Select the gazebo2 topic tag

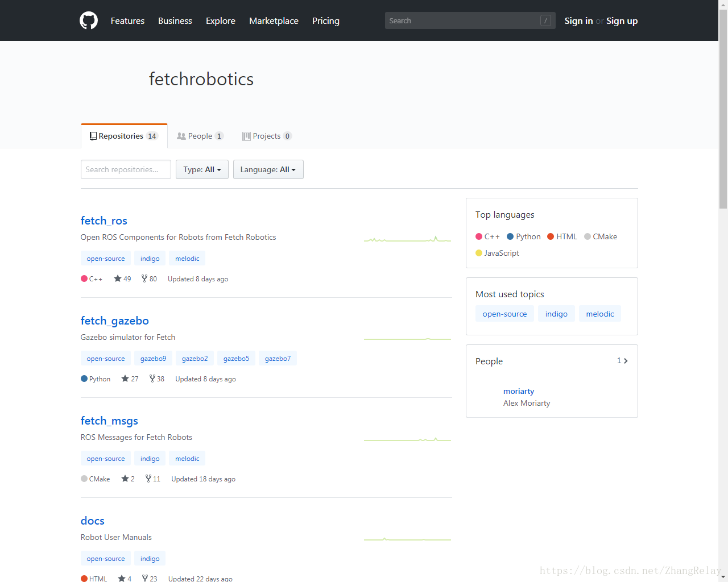click(195, 358)
